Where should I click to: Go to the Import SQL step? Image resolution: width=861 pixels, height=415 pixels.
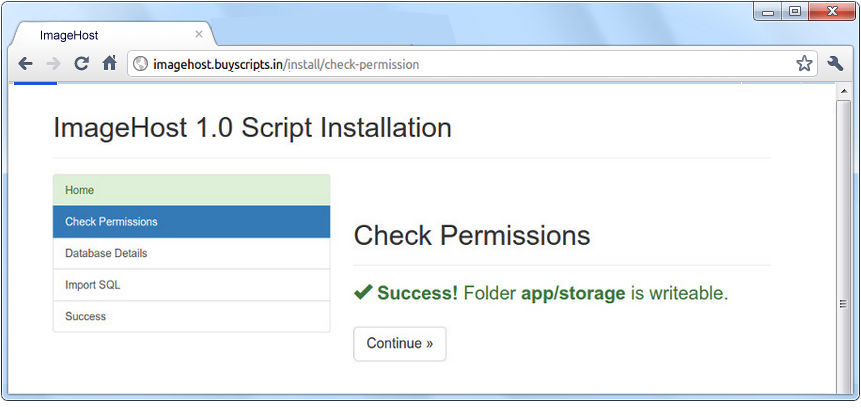191,285
